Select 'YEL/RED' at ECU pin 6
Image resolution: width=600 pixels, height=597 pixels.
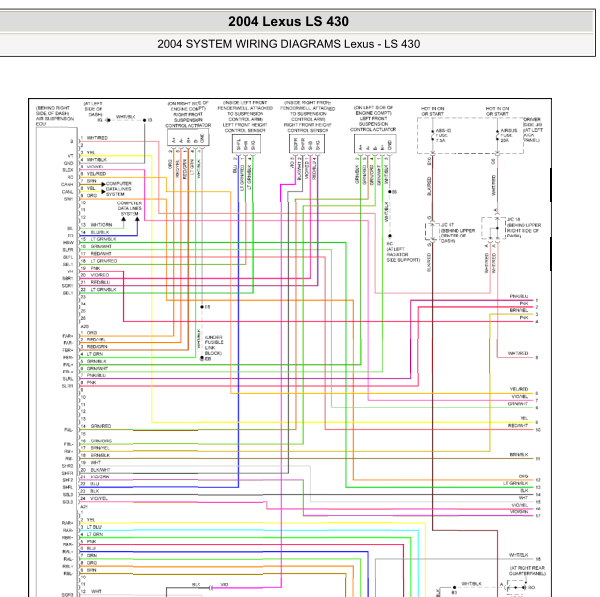[96, 174]
